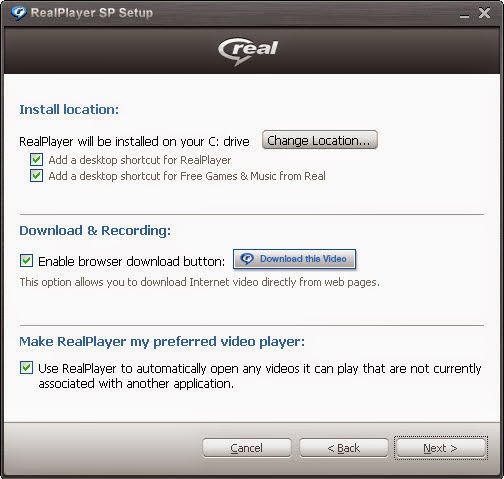Uncheck desktop shortcut for RealPlayer
Viewport: 504px width, 479px height.
coord(36,160)
